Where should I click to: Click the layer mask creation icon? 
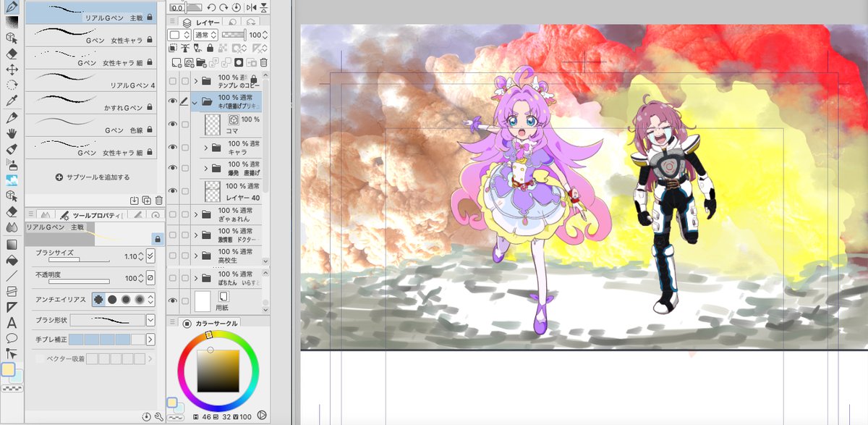238,63
